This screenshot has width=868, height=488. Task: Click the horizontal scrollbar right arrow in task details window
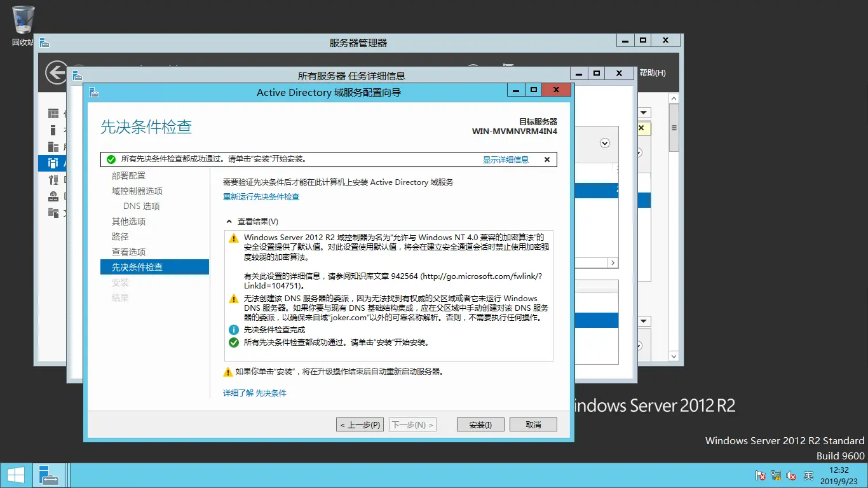coord(613,262)
